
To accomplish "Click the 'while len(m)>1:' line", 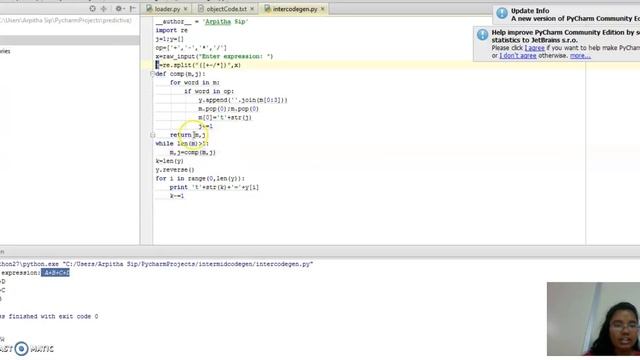I will (x=182, y=144).
